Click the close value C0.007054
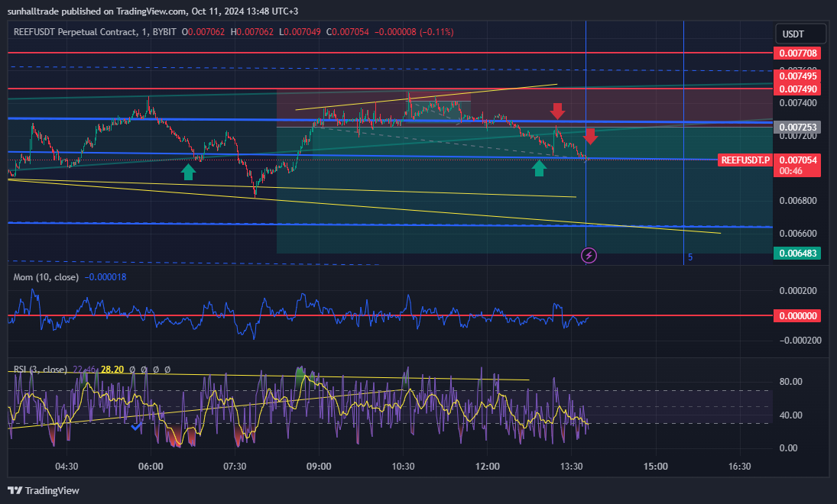This screenshot has width=837, height=504. pyautogui.click(x=348, y=32)
